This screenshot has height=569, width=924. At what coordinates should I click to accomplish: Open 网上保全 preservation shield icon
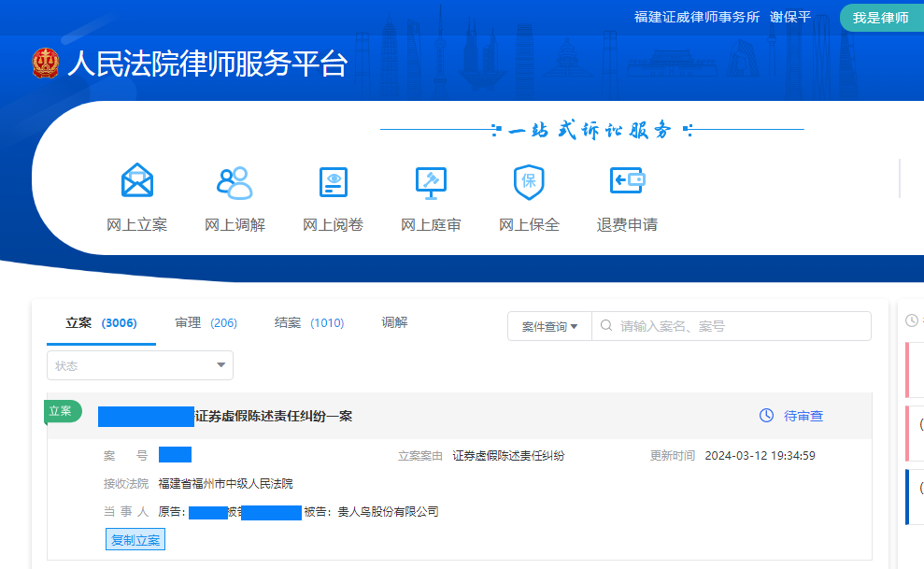click(529, 180)
